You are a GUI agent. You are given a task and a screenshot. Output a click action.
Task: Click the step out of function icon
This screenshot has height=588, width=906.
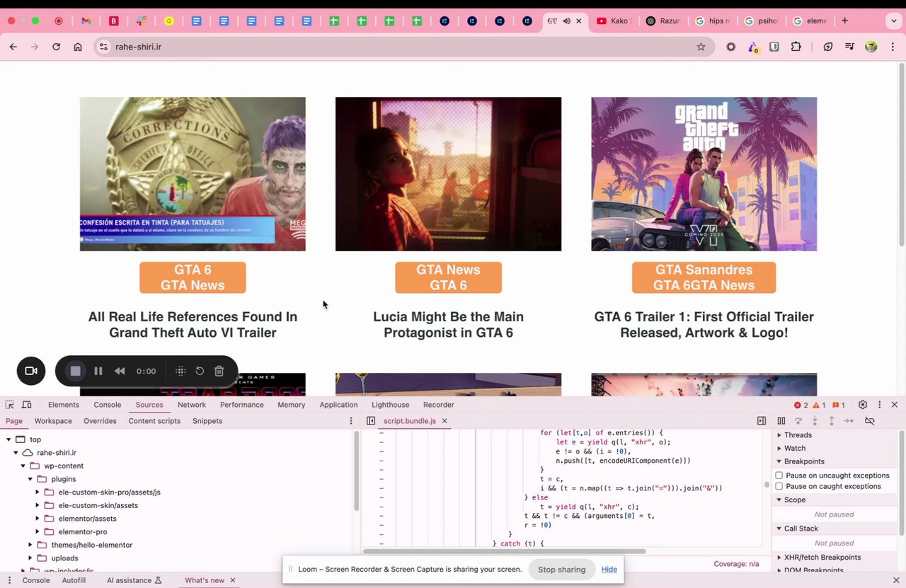832,421
